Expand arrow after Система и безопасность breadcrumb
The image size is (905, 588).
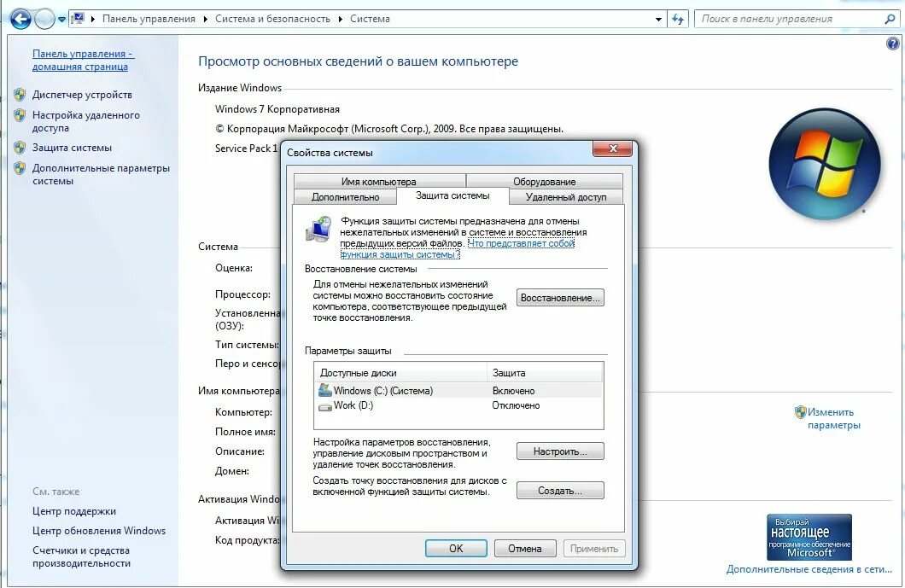point(341,19)
